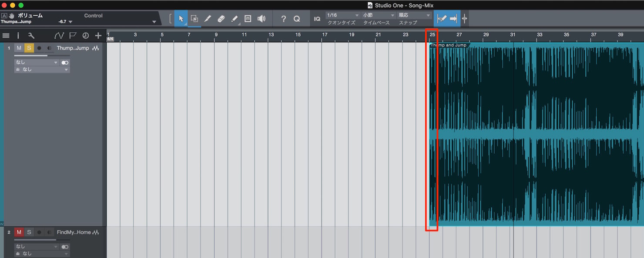
Task: Open the 小節 timebase dropdown
Action: (379, 15)
